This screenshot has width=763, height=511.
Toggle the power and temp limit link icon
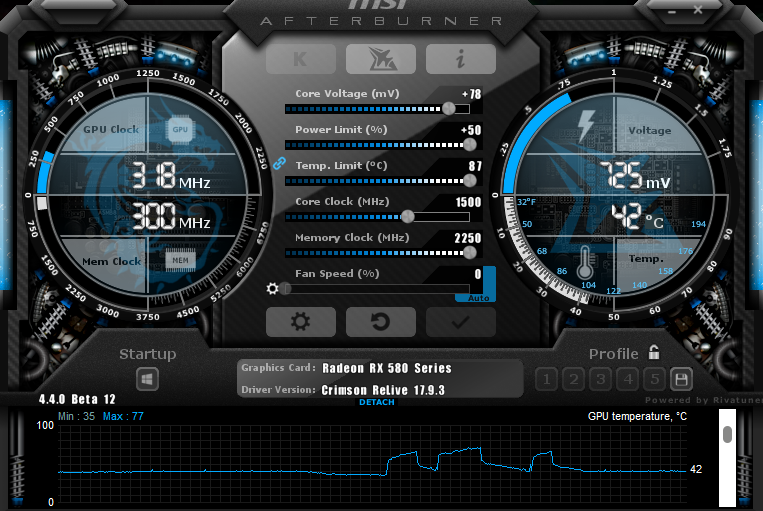click(279, 163)
